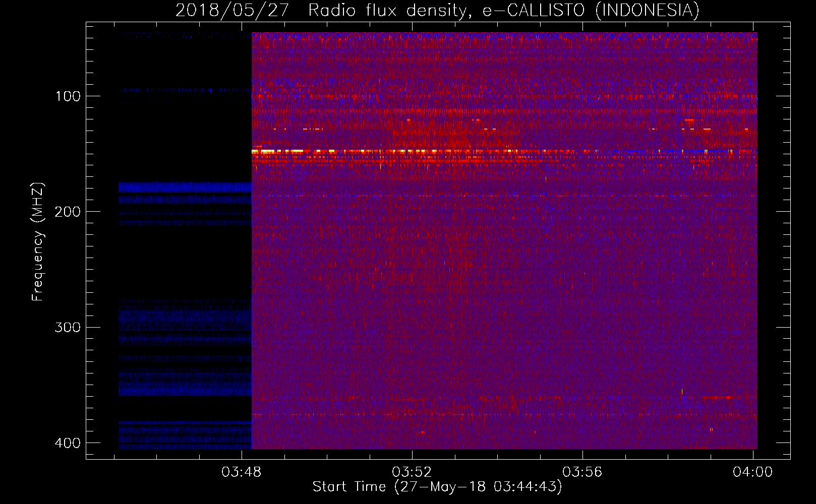
Task: Click the "400" frequency tick label
Action: [68, 443]
